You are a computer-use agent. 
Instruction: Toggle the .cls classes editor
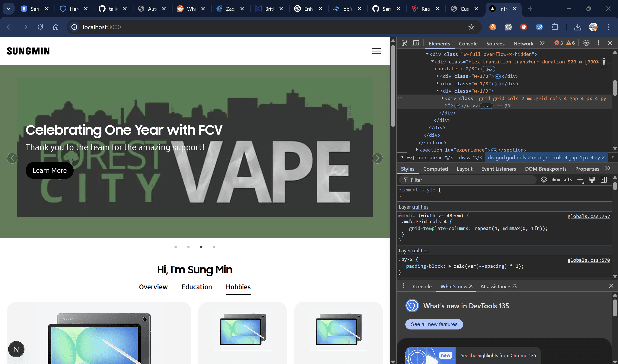click(568, 180)
